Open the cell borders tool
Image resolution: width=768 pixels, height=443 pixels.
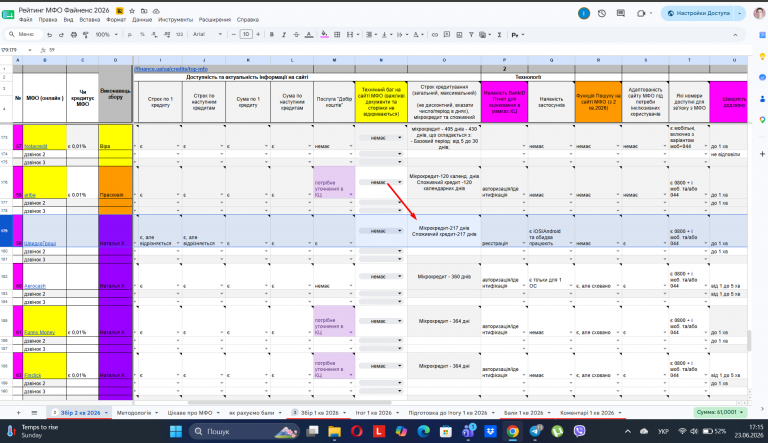[x=337, y=35]
